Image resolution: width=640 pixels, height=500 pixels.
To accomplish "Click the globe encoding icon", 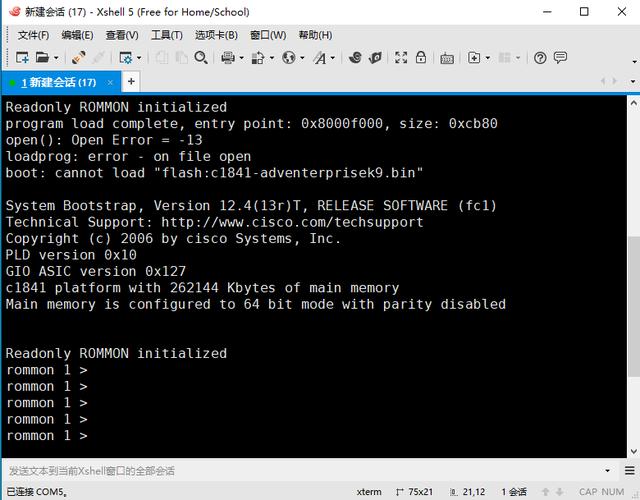I will (289, 58).
